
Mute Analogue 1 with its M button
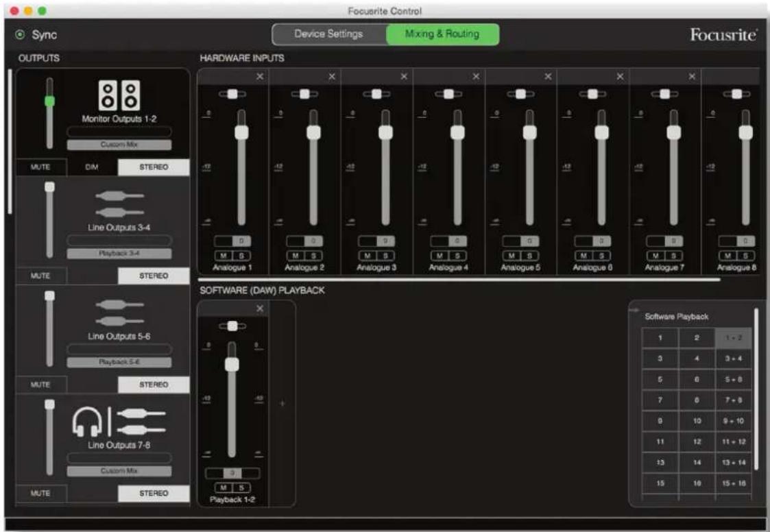coord(224,256)
